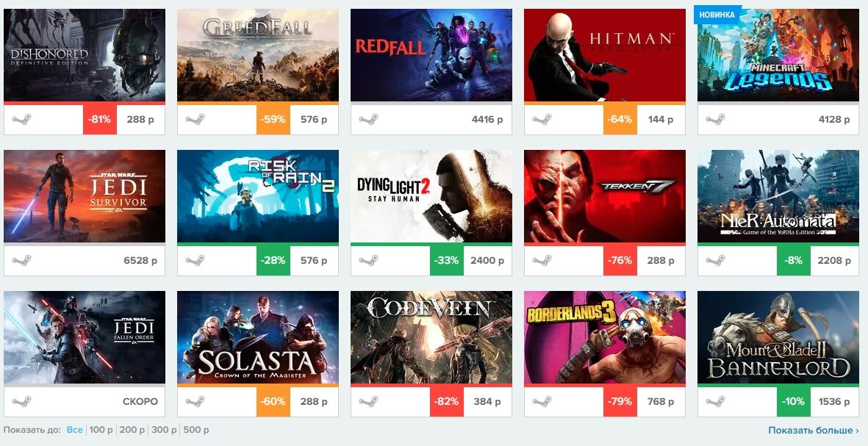The width and height of the screenshot is (868, 446).
Task: Click the Steam icon under Jedi Survivor
Action: (21, 261)
